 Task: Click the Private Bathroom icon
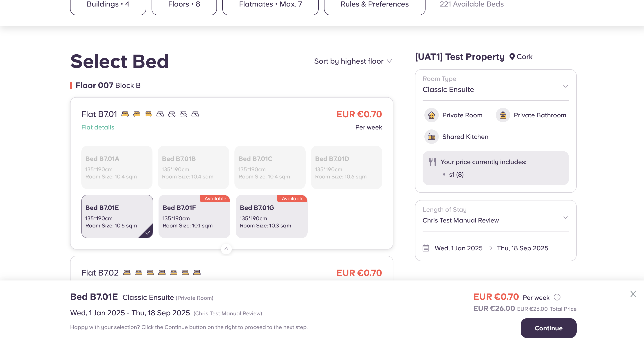coord(503,115)
